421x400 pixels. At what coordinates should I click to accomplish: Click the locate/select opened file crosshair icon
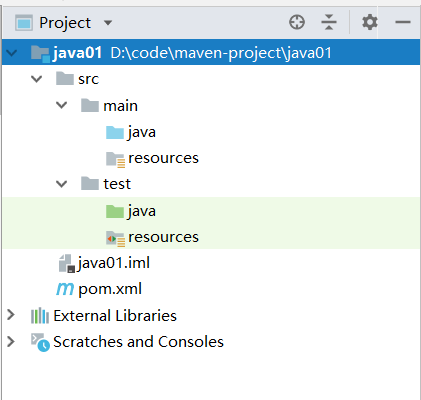click(297, 23)
